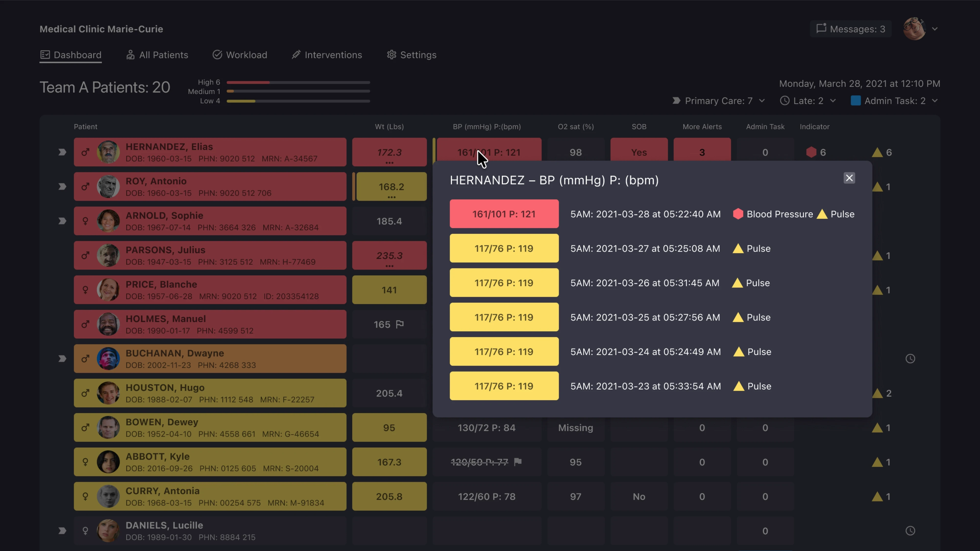
Task: Click popup reading dated 2021-03-24
Action: 504,352
